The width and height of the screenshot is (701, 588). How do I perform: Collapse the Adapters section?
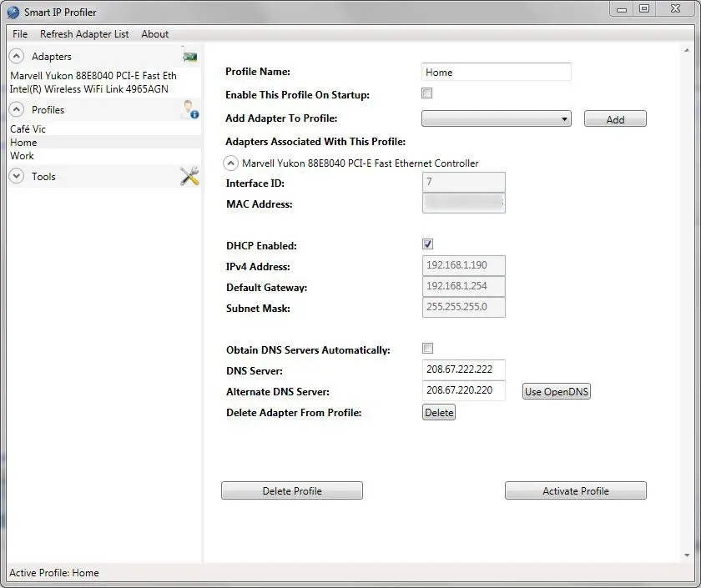pyautogui.click(x=17, y=56)
